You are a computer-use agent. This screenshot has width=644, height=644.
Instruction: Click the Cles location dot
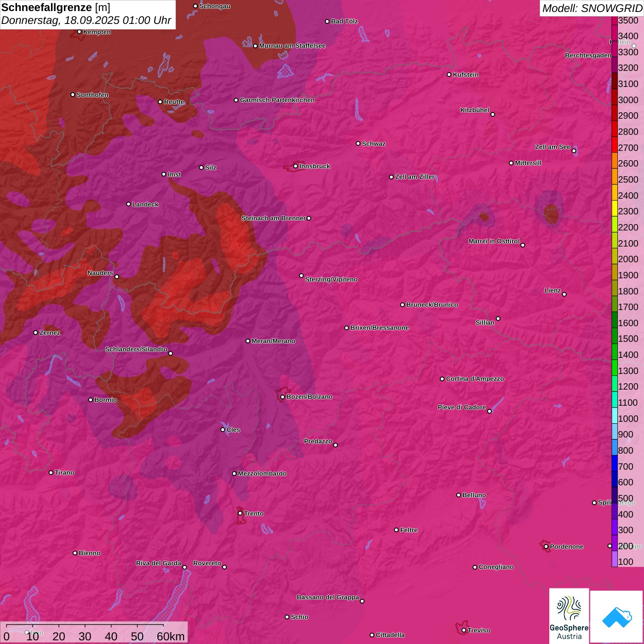click(223, 430)
